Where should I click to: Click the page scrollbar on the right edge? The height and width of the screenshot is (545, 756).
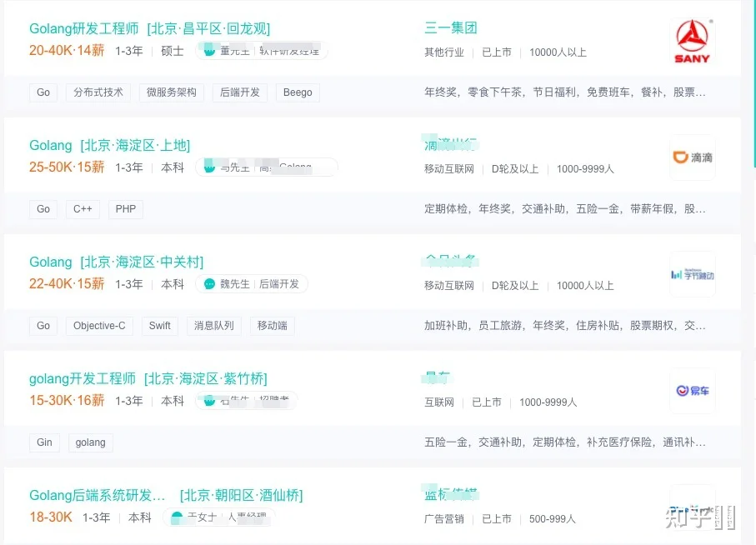click(x=754, y=84)
